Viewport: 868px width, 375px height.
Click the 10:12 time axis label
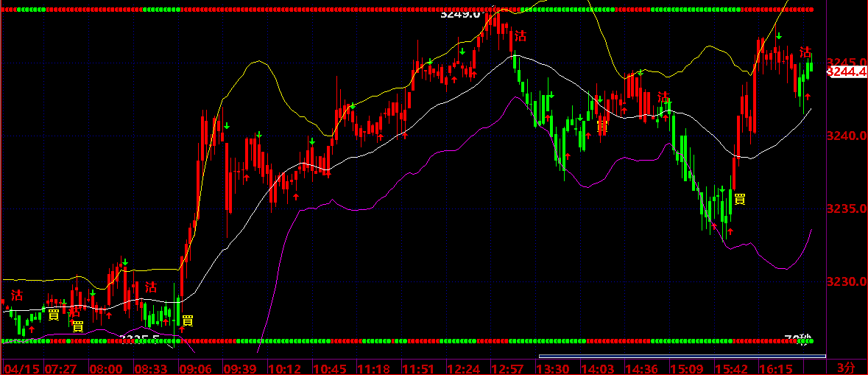(284, 368)
